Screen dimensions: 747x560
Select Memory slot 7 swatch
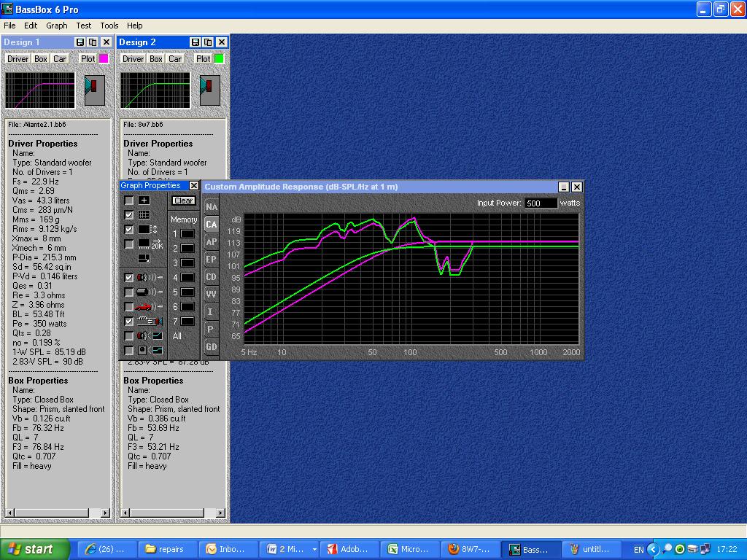click(187, 322)
